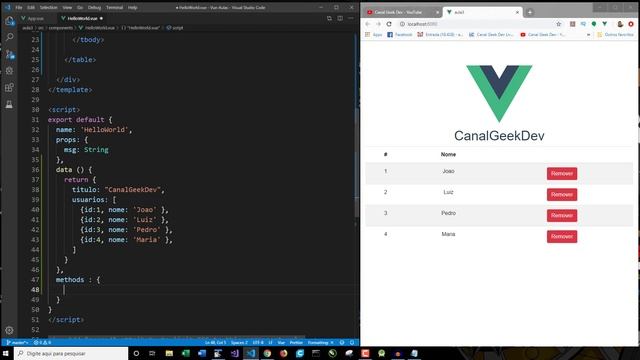Screen dimensions: 640x360
Task: Go back in Chrome browser
Action: click(x=368, y=24)
